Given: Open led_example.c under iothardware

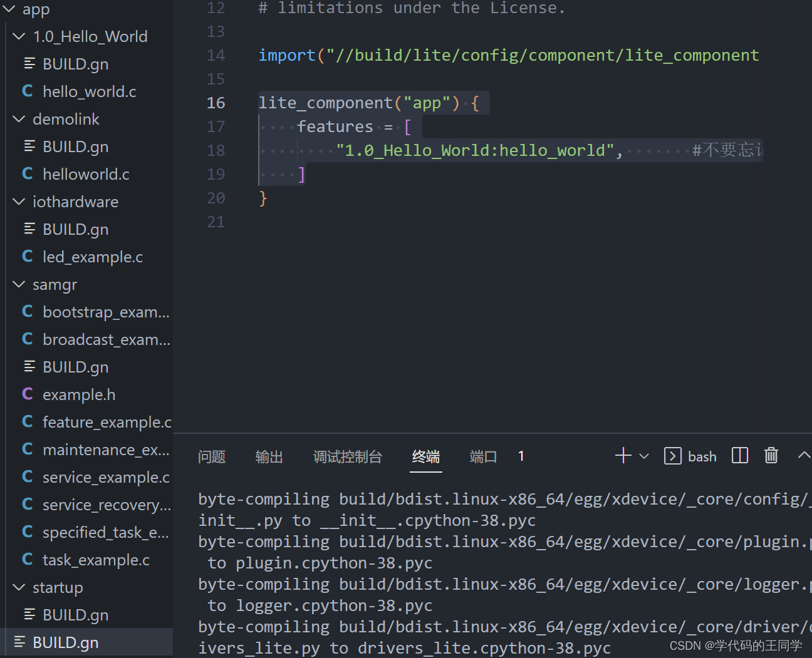Looking at the screenshot, I should pyautogui.click(x=93, y=257).
